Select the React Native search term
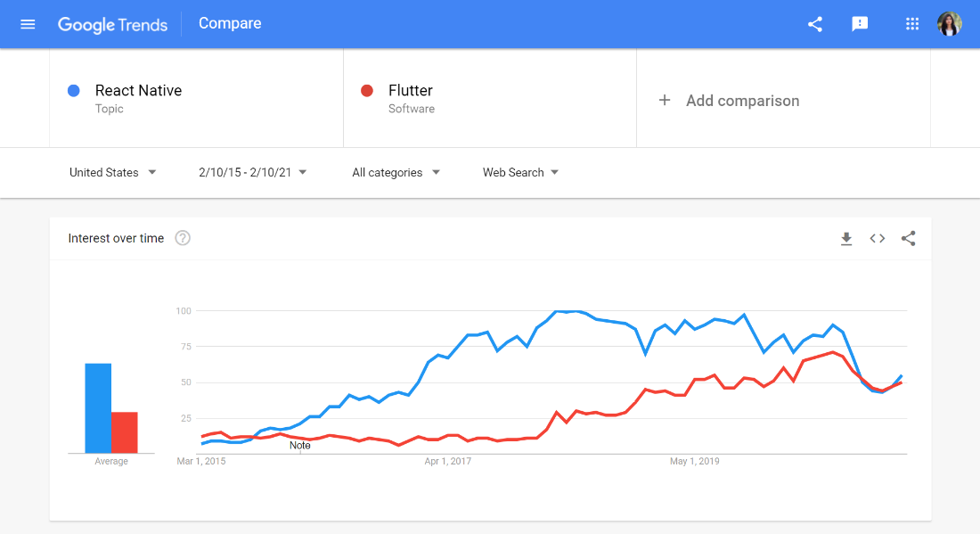The width and height of the screenshot is (980, 534). click(x=138, y=91)
